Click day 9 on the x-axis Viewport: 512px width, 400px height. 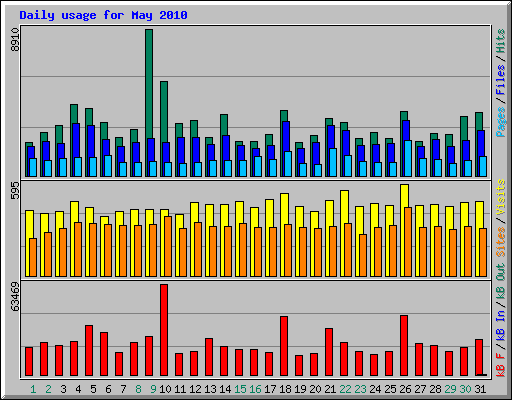coord(153,389)
